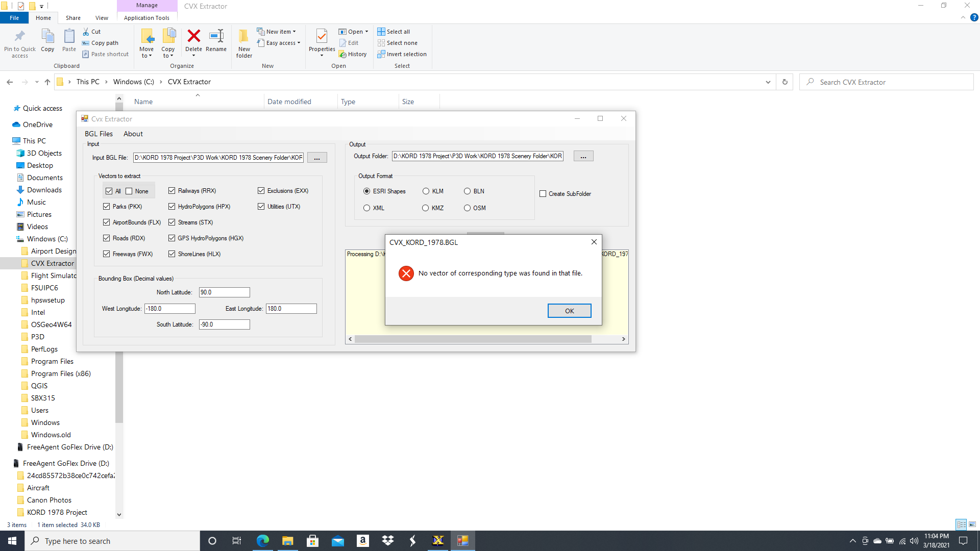The width and height of the screenshot is (980, 551).
Task: Refresh the CVX Extractor folder view
Action: click(x=785, y=82)
